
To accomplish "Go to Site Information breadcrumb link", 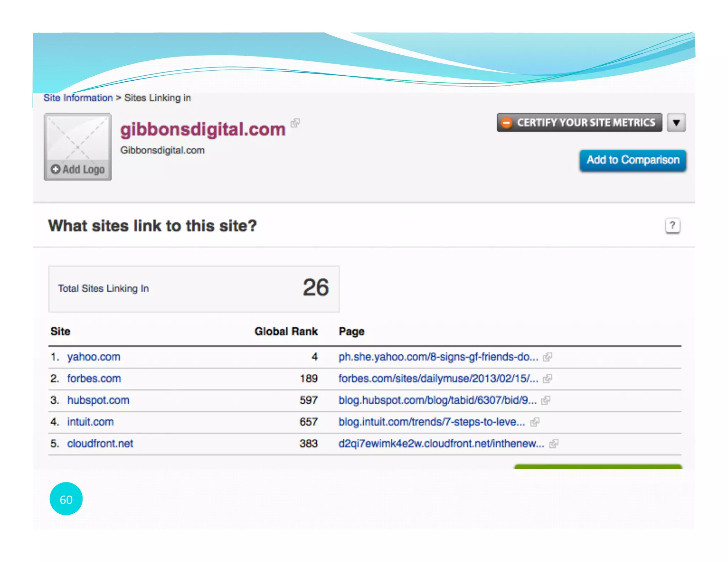I will [78, 98].
